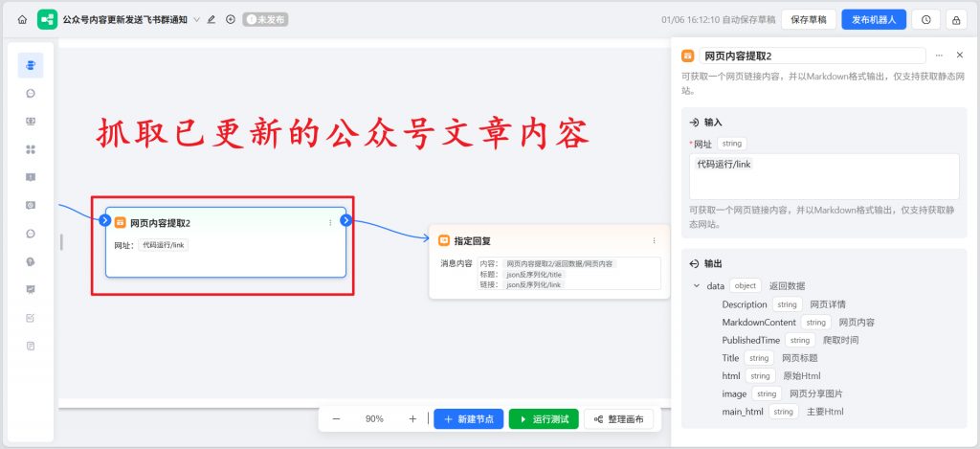This screenshot has width=980, height=449.
Task: Zoom out canvas with minus button
Action: click(336, 419)
